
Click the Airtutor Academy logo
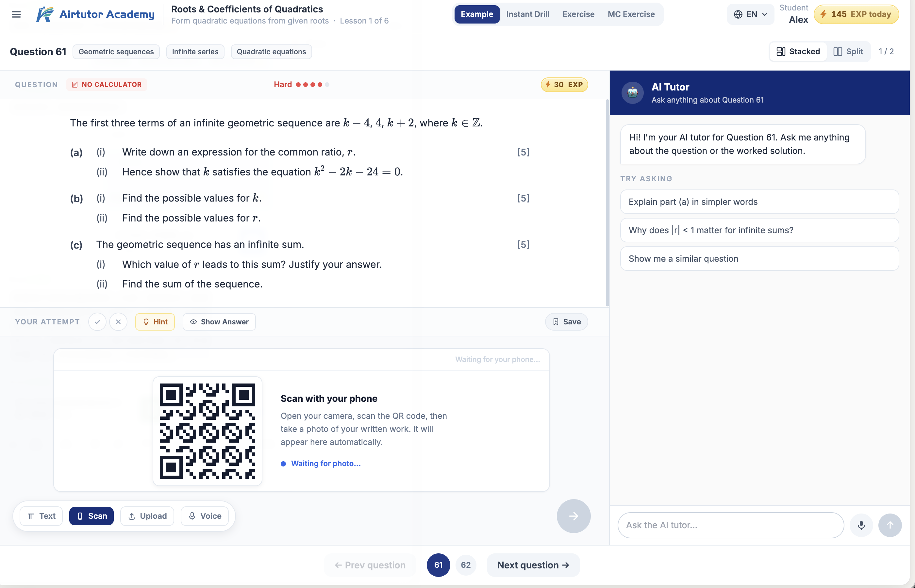point(95,14)
